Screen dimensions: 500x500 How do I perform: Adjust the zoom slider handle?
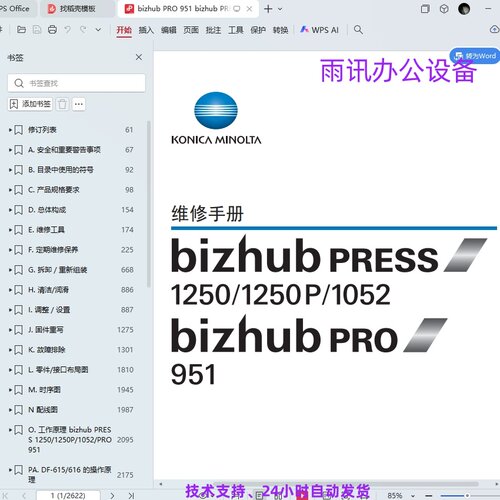467,496
